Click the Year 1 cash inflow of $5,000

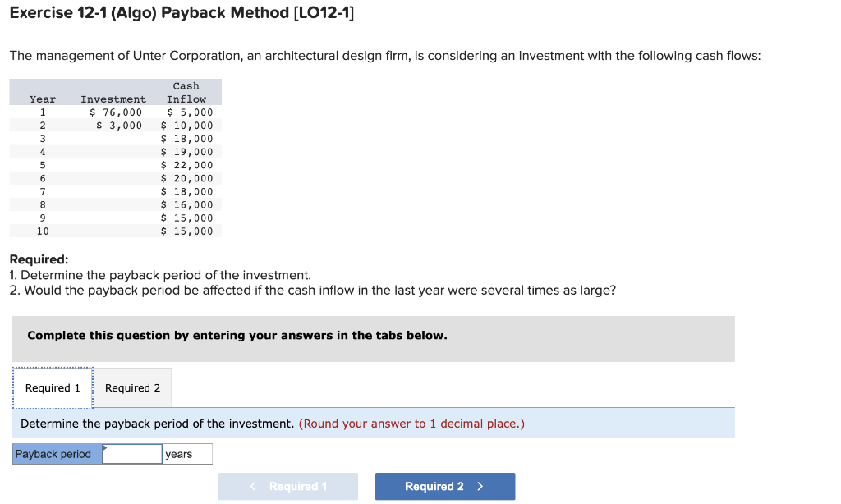click(x=187, y=112)
